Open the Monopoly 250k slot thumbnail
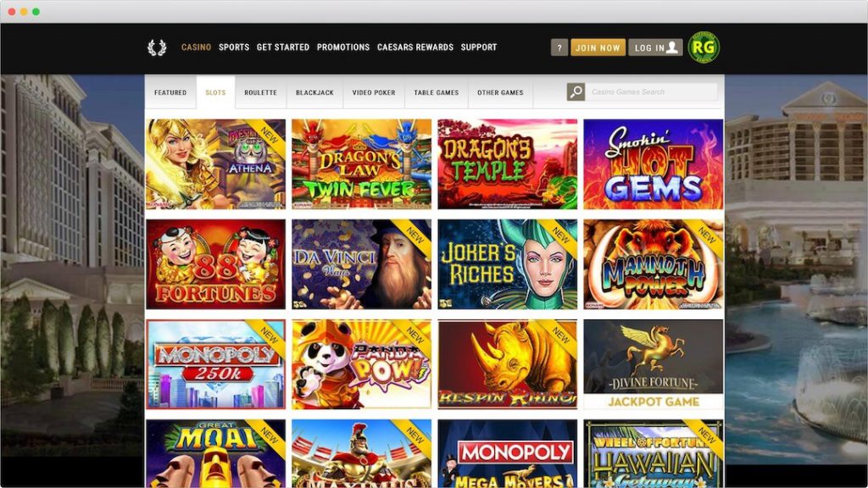This screenshot has width=868, height=488. click(216, 364)
